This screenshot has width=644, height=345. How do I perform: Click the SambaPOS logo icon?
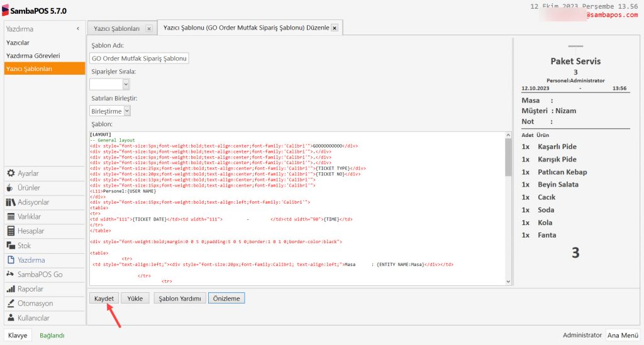point(5,10)
